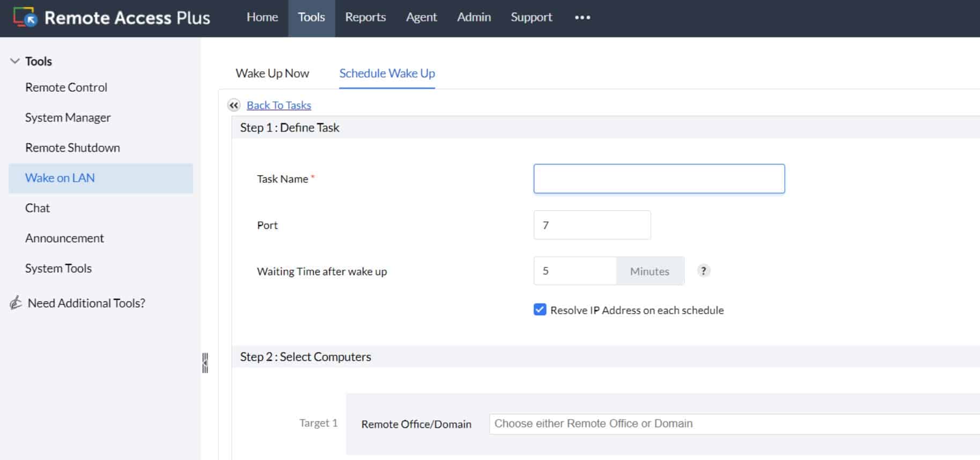This screenshot has width=980, height=460.
Task: Click the Waiting Time value field
Action: click(x=575, y=271)
